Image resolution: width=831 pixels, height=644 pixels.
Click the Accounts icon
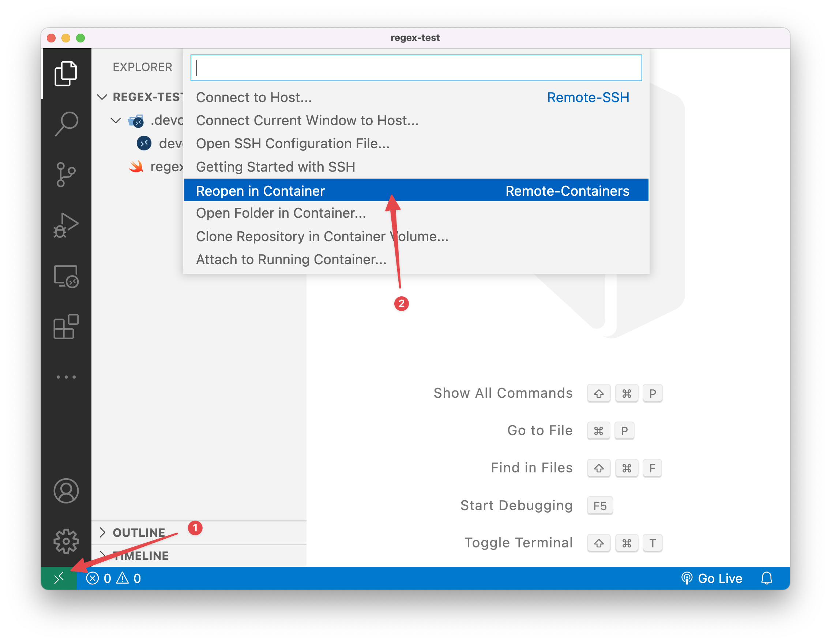point(66,491)
